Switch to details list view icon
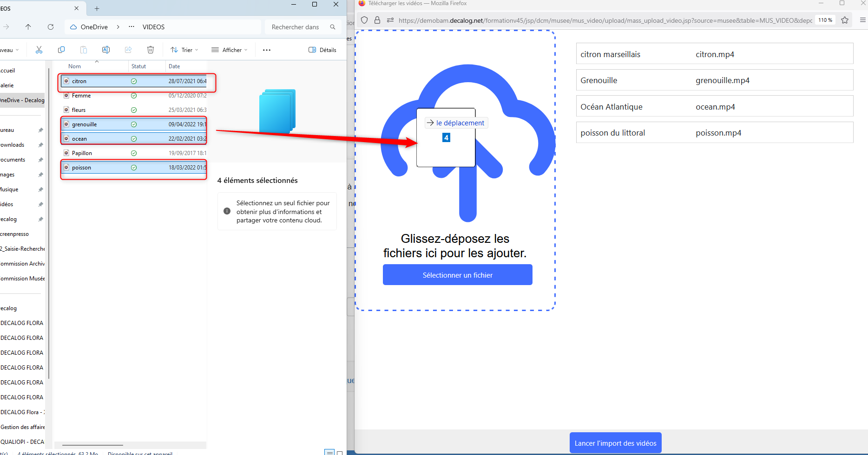 point(329,452)
